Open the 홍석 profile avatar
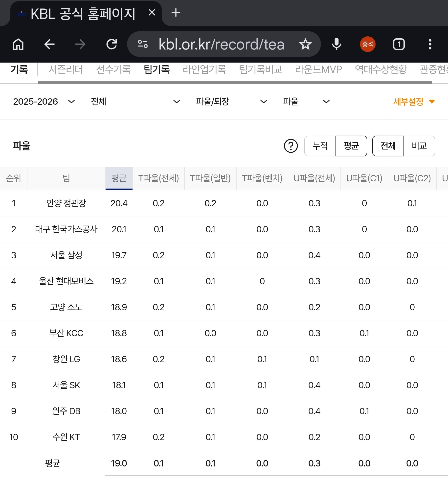This screenshot has width=448, height=487. point(368,44)
